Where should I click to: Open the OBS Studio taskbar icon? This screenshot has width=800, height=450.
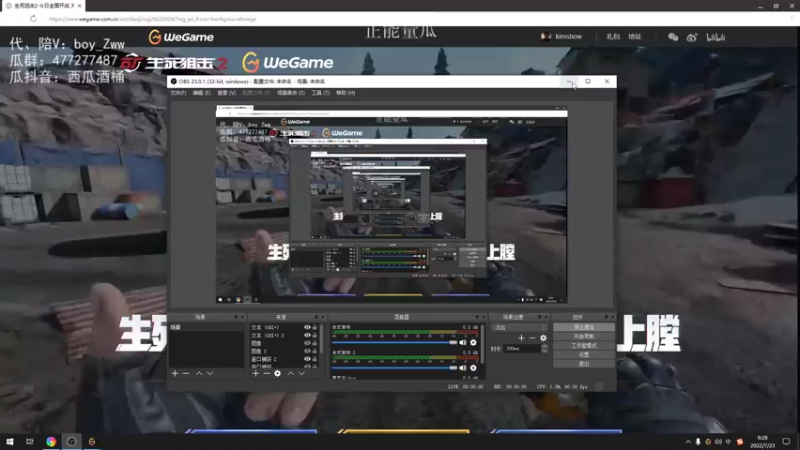coord(71,441)
